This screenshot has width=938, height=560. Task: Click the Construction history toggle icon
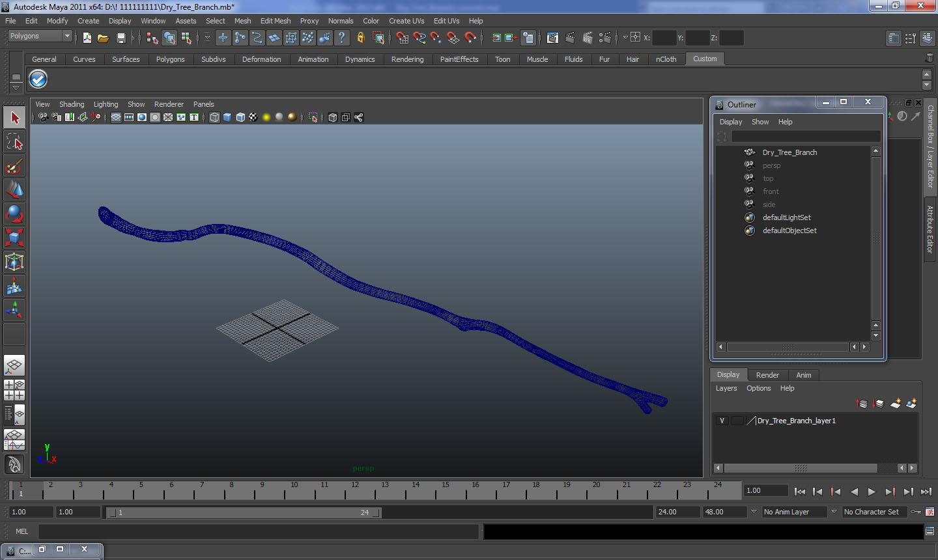tap(528, 38)
